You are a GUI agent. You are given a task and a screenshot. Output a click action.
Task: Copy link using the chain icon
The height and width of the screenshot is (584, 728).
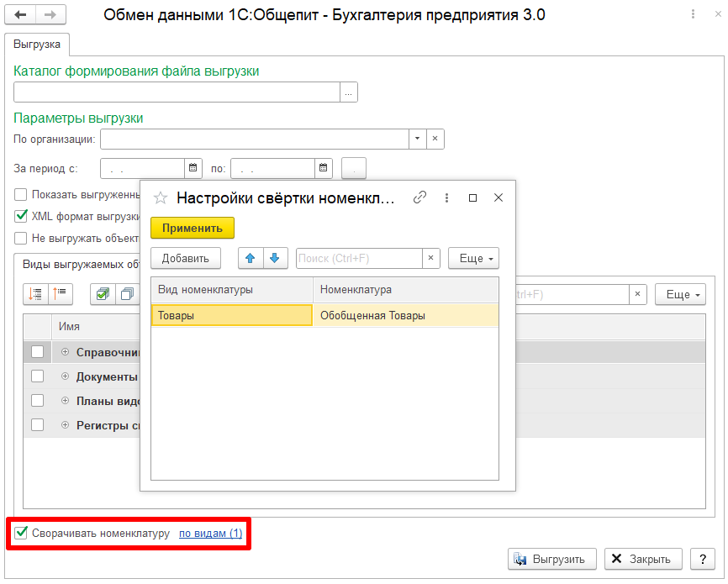coord(420,197)
